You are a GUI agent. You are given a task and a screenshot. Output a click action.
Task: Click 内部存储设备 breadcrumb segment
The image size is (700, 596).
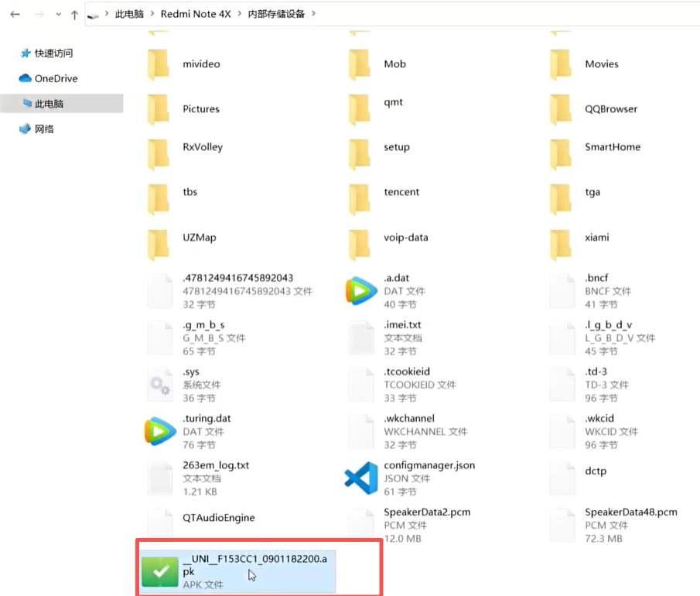coord(276,14)
